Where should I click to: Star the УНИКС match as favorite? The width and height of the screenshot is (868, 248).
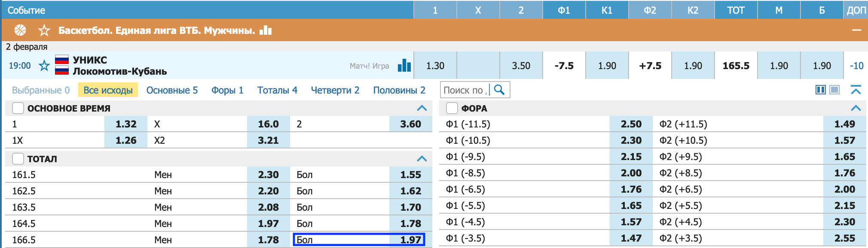tap(44, 66)
